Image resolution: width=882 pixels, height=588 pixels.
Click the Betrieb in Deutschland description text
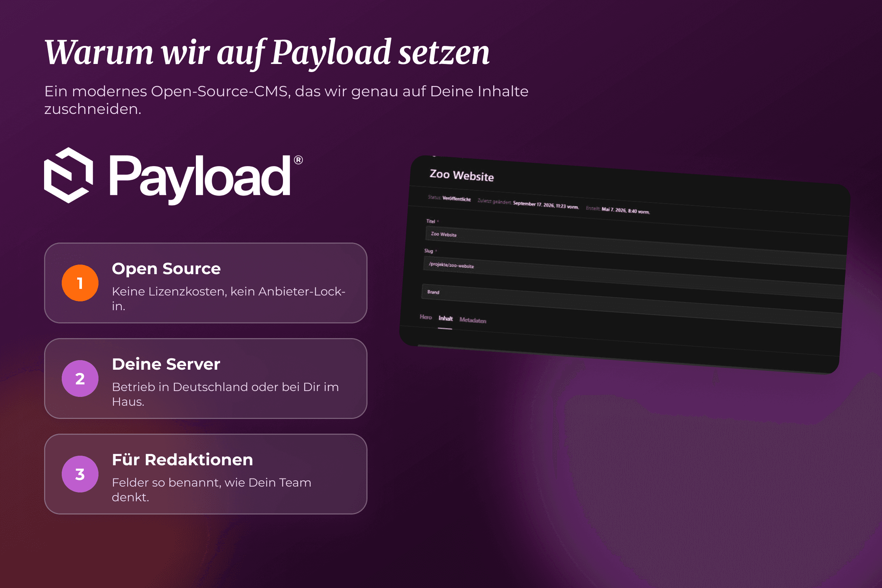click(225, 394)
